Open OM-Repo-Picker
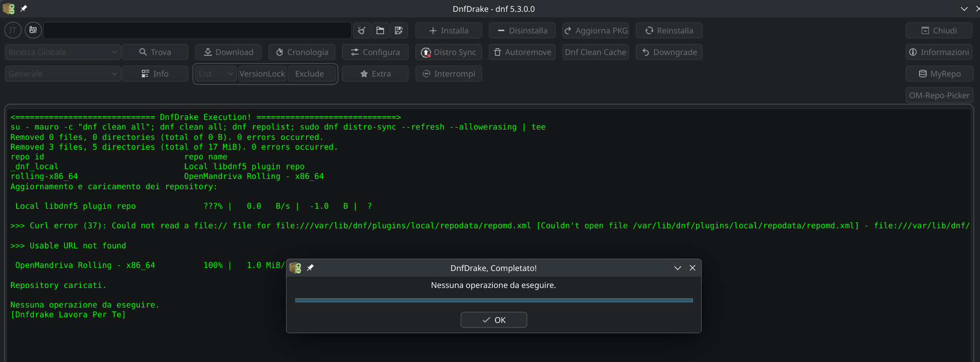The height and width of the screenshot is (362, 980). click(x=939, y=95)
